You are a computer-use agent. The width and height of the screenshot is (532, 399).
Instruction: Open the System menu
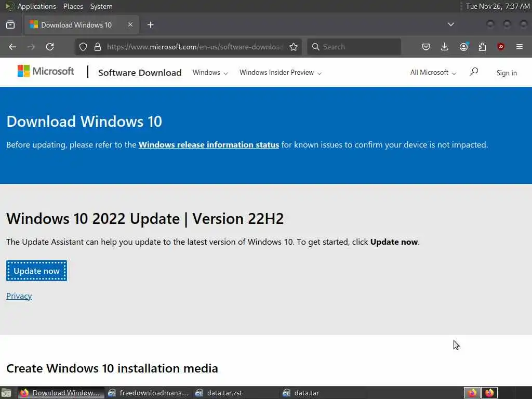pos(101,6)
